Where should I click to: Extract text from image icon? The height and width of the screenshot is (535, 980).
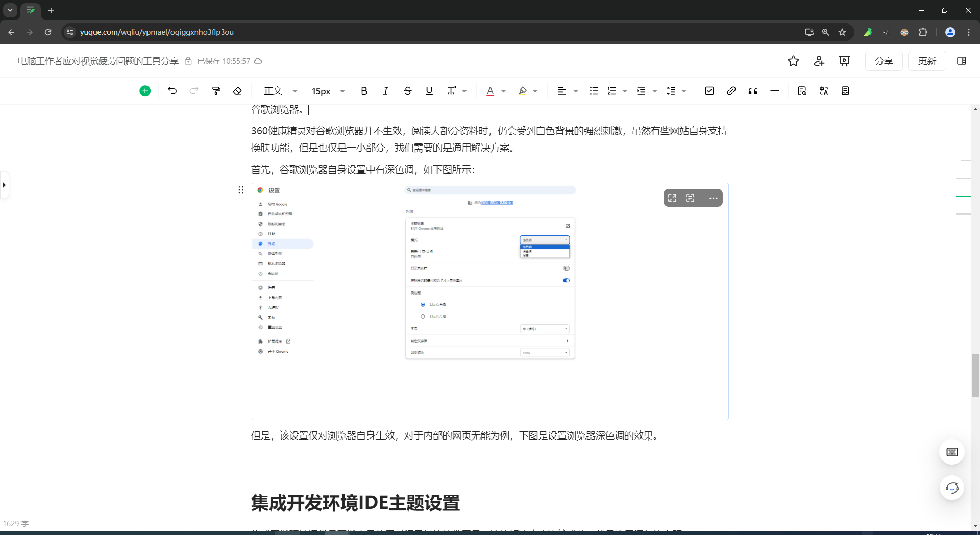tap(690, 198)
